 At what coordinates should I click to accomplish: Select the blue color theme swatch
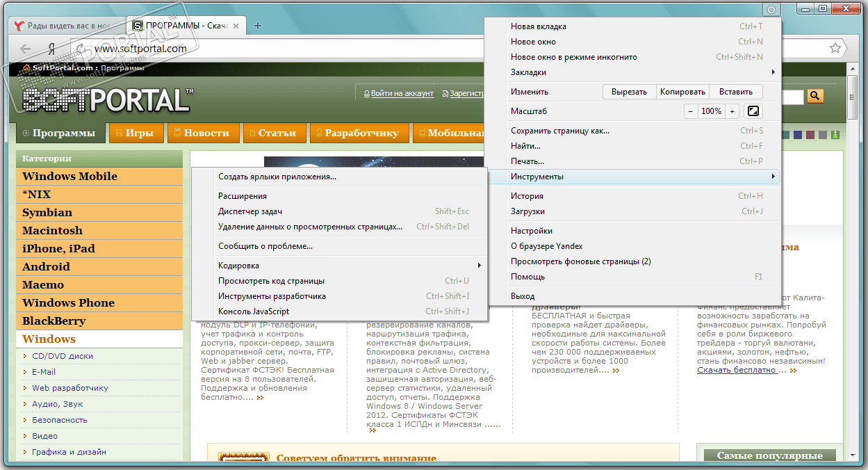[799, 135]
